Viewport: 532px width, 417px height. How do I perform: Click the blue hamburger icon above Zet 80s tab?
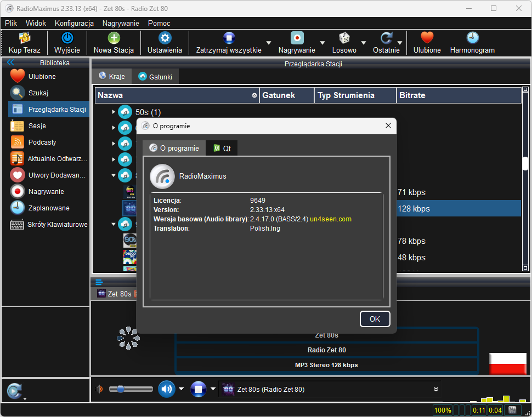(99, 282)
